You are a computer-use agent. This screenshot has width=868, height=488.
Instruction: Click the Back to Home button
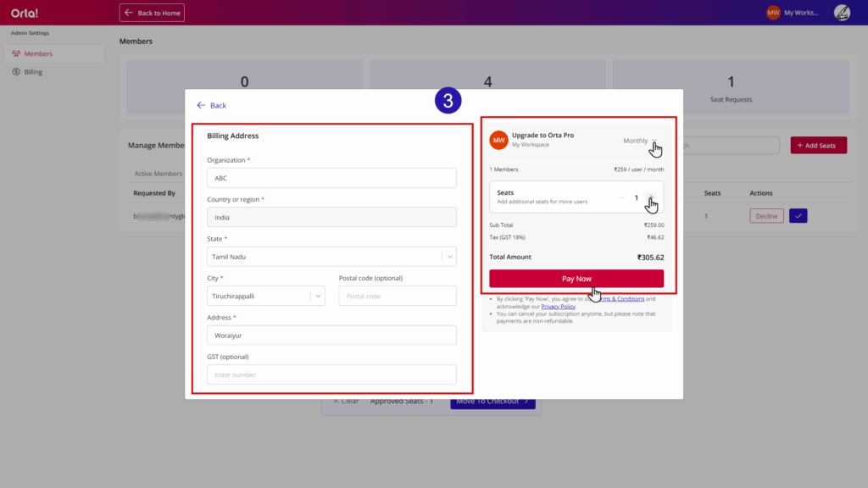pos(152,13)
